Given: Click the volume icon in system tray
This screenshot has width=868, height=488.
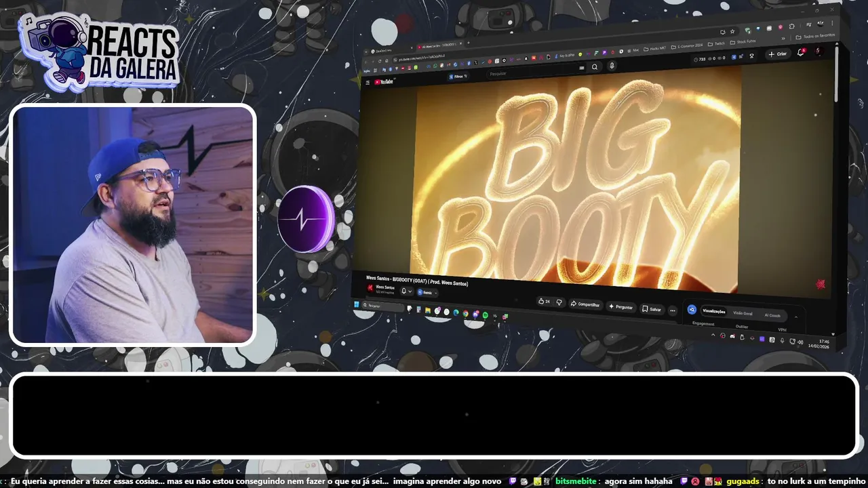Looking at the screenshot, I should (800, 342).
